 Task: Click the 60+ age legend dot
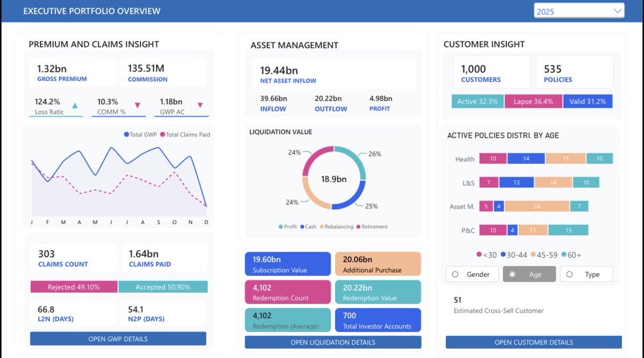564,254
